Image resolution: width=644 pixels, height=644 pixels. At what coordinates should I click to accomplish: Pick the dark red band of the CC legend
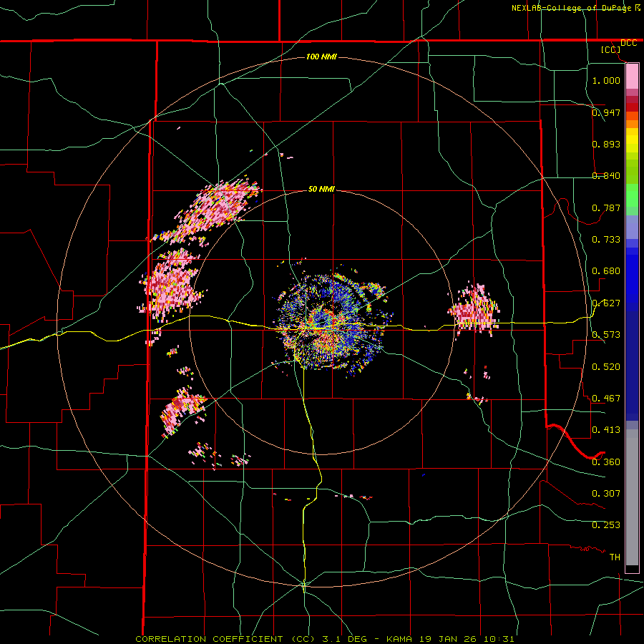(632, 107)
